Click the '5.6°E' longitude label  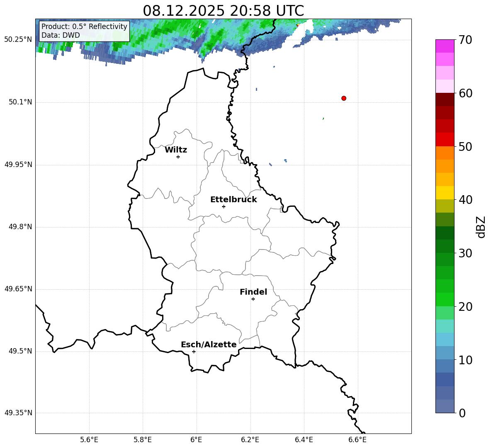(x=89, y=440)
